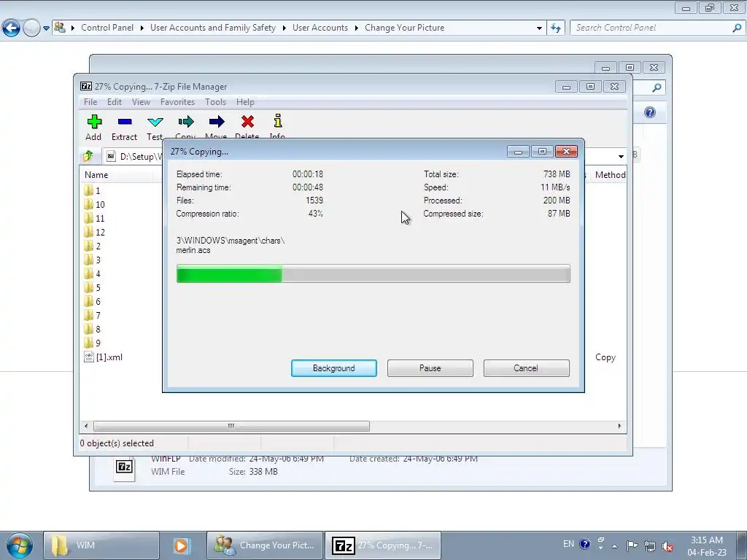Click Control Panel breadcrumb

tap(107, 28)
